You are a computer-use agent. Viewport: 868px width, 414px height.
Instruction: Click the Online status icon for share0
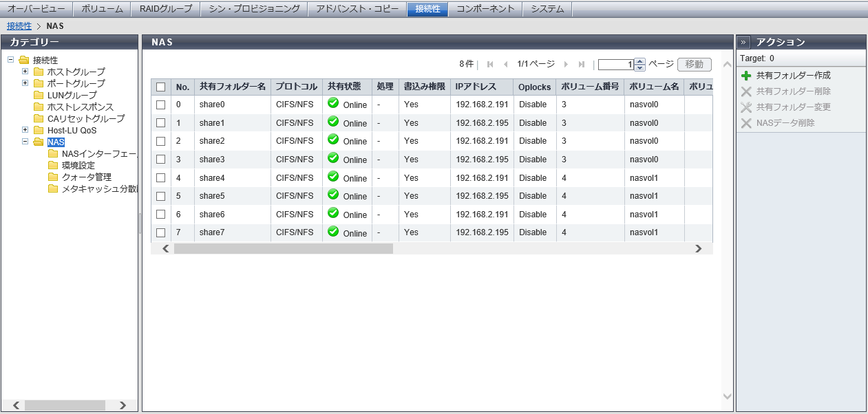coord(333,103)
